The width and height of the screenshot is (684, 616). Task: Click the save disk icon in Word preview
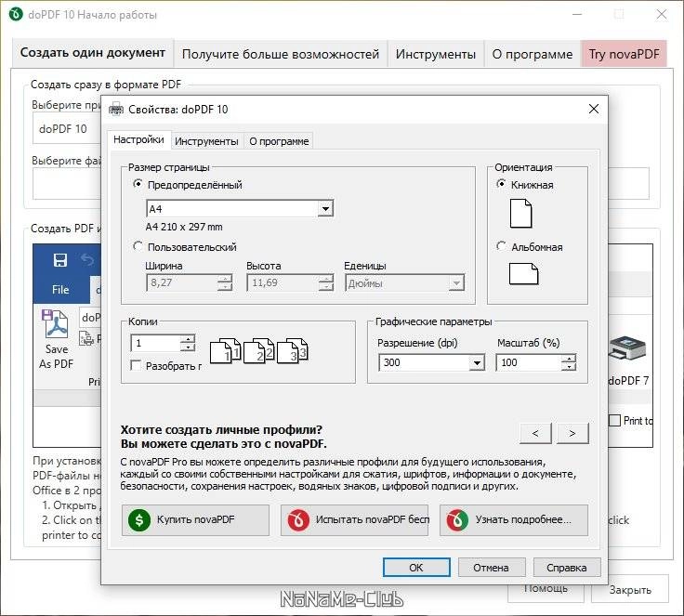(x=59, y=260)
